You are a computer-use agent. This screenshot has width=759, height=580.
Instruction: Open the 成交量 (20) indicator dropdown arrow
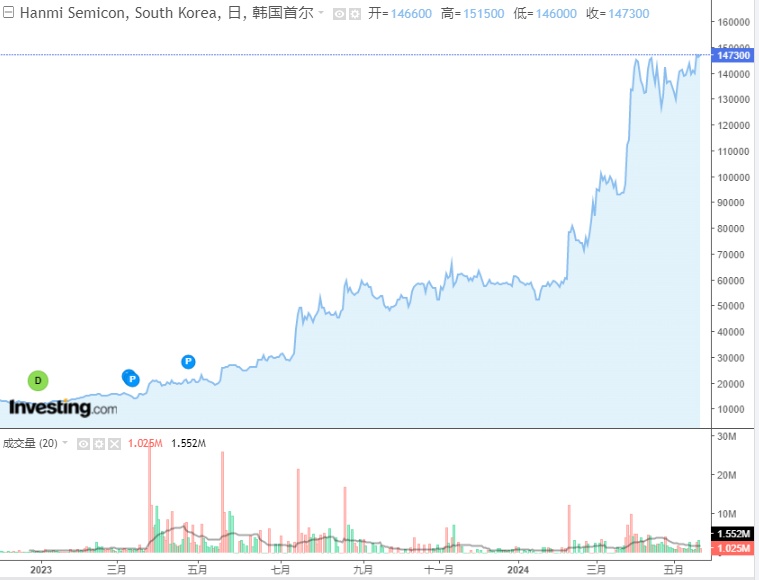65,443
